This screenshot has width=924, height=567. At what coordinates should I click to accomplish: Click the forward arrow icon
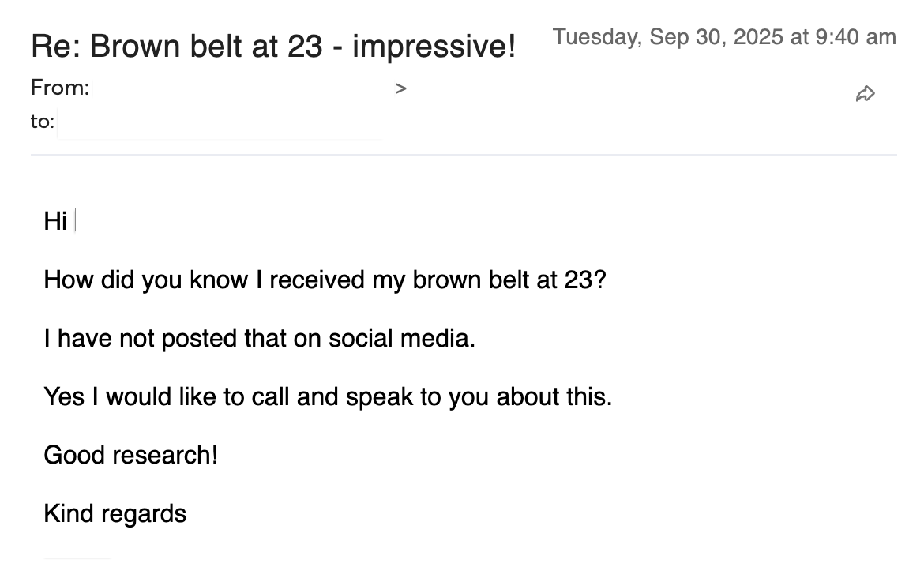[x=865, y=94]
